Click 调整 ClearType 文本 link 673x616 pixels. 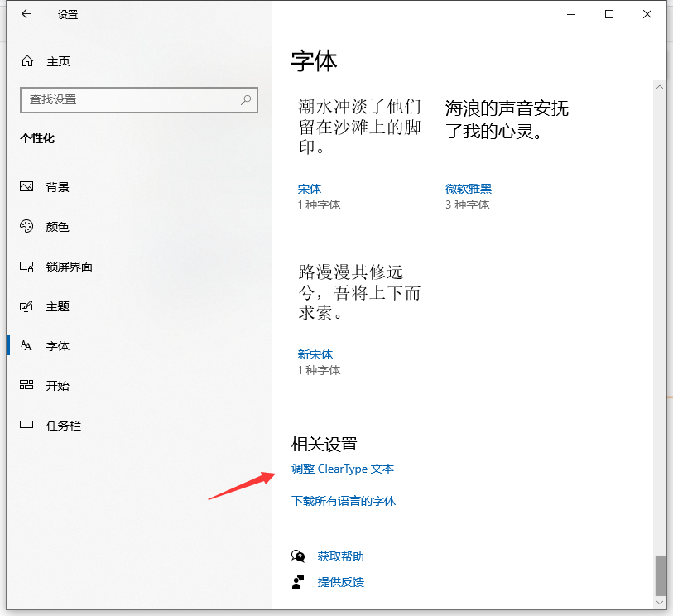[x=342, y=469]
